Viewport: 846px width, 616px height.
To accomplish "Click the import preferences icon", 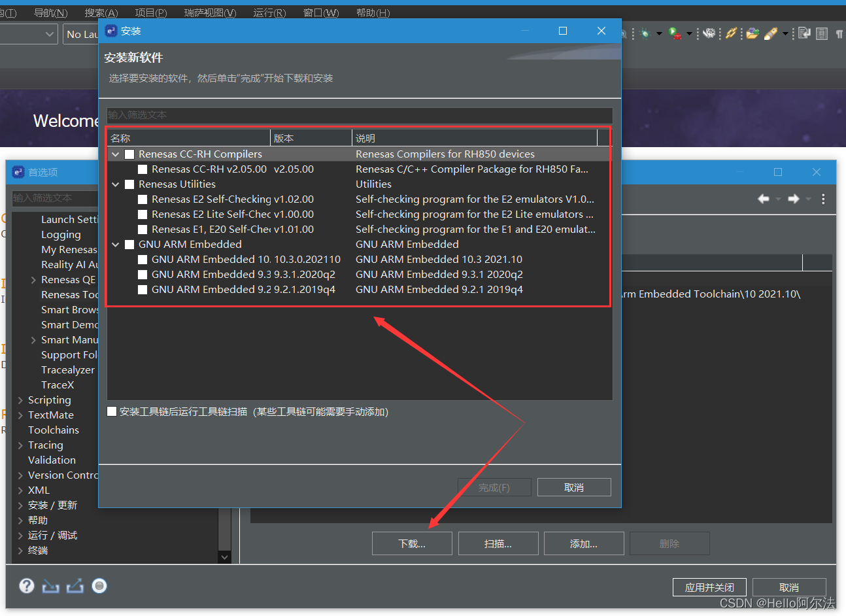I will tap(51, 586).
